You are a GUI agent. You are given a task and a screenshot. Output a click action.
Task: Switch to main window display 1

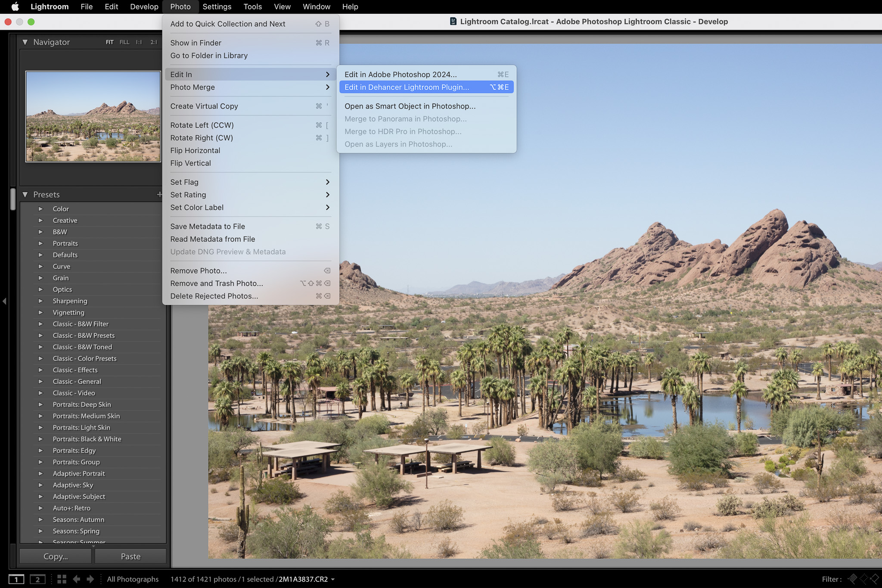(x=16, y=579)
